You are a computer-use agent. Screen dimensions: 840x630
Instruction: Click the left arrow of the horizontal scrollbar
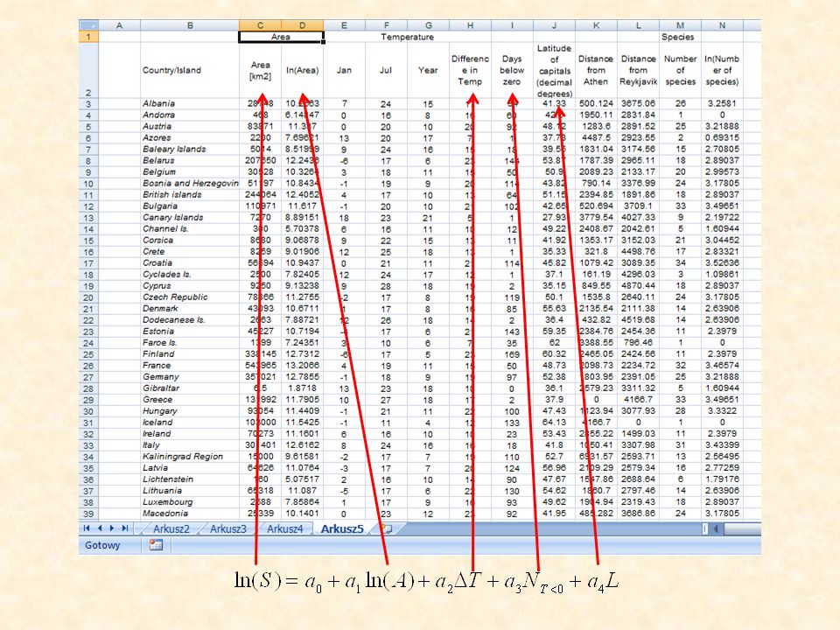[716, 528]
